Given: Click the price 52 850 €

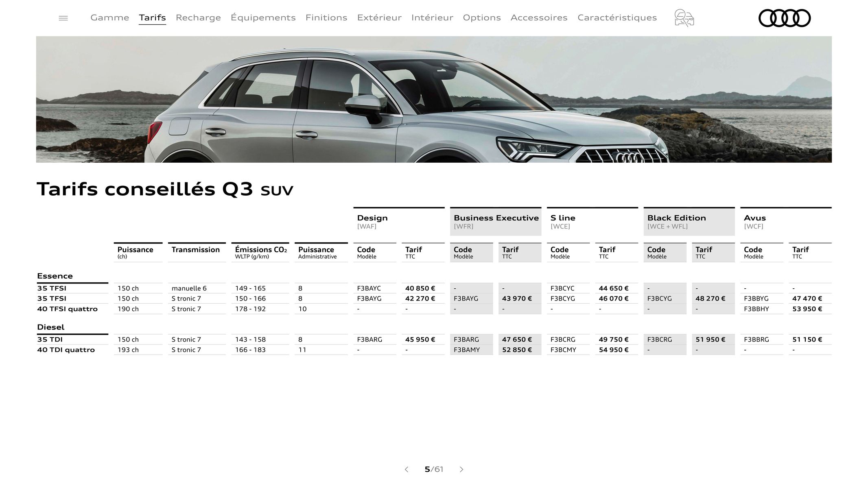Looking at the screenshot, I should click(517, 350).
